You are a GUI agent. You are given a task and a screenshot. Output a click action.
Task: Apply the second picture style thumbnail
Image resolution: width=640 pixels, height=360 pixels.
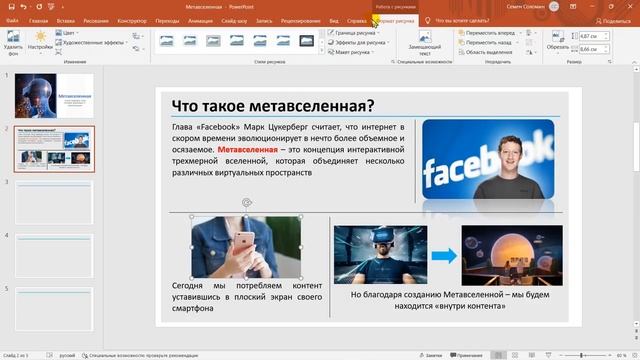[190, 40]
